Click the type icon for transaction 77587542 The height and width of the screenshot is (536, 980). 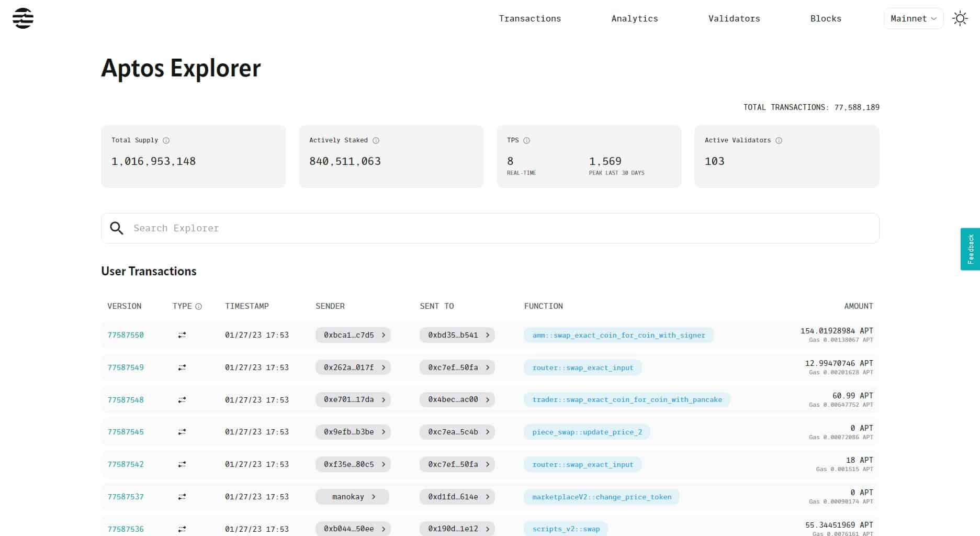pos(182,464)
